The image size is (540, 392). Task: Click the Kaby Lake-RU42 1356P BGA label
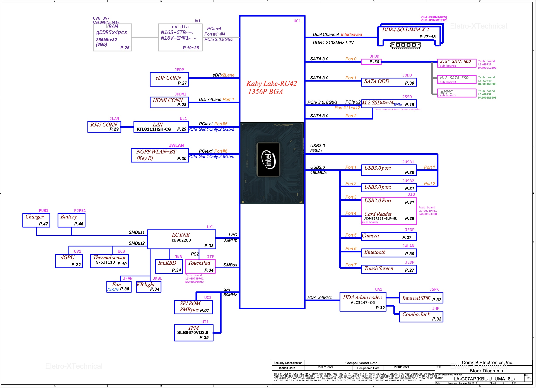click(x=272, y=87)
